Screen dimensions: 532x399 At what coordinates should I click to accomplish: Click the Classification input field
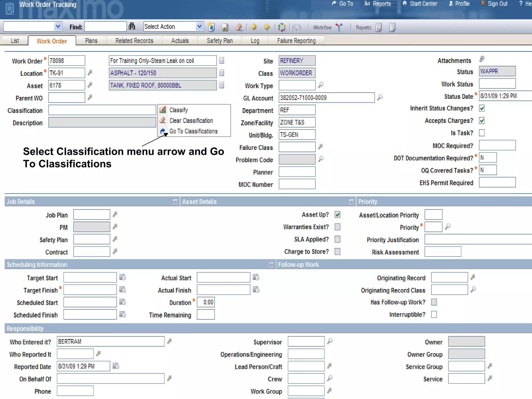pyautogui.click(x=102, y=110)
